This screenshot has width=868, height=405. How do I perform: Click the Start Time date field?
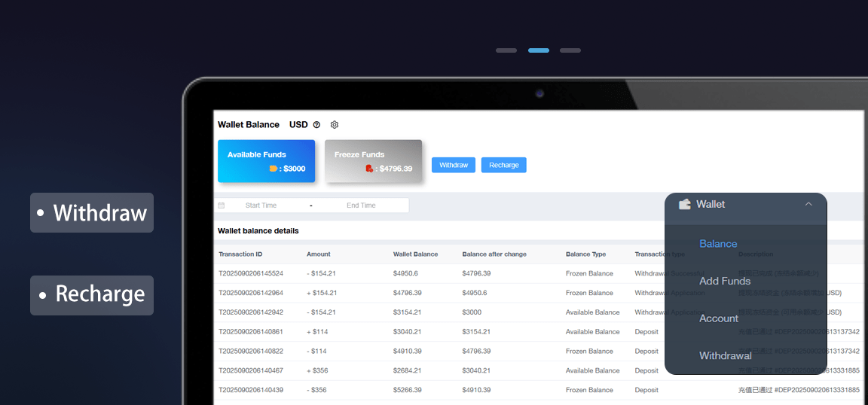(261, 206)
